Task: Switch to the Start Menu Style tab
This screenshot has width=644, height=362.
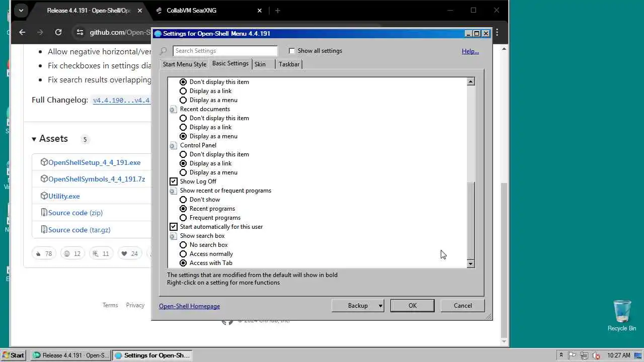Action: (x=185, y=64)
